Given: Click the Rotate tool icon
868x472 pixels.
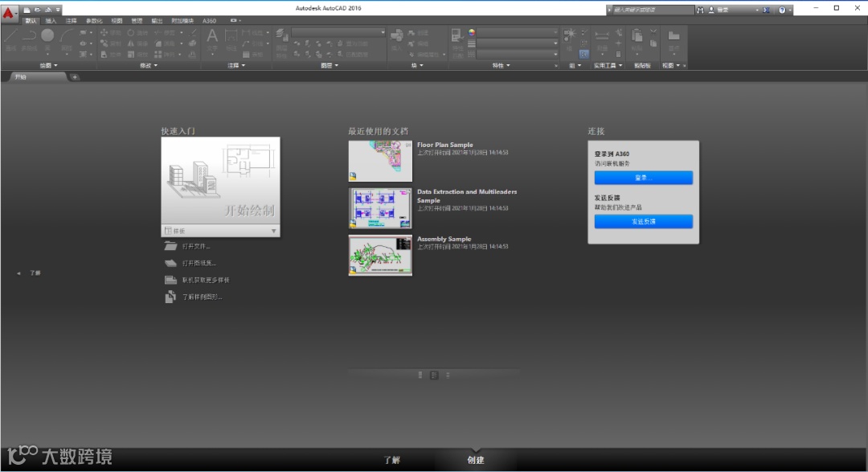Looking at the screenshot, I should tap(131, 33).
